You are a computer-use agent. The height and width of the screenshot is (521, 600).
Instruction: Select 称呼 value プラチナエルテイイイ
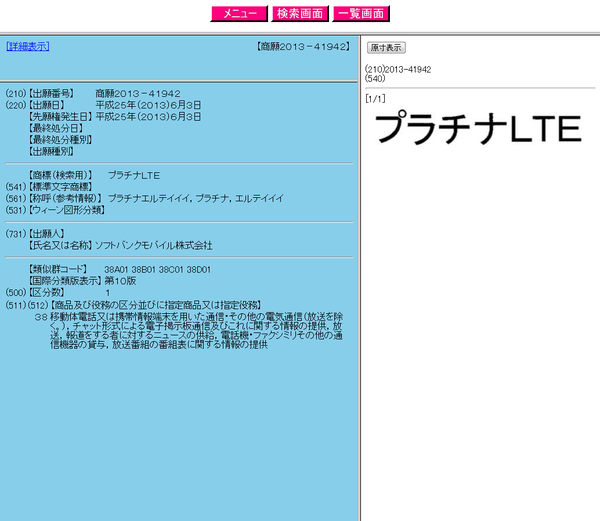[149, 198]
